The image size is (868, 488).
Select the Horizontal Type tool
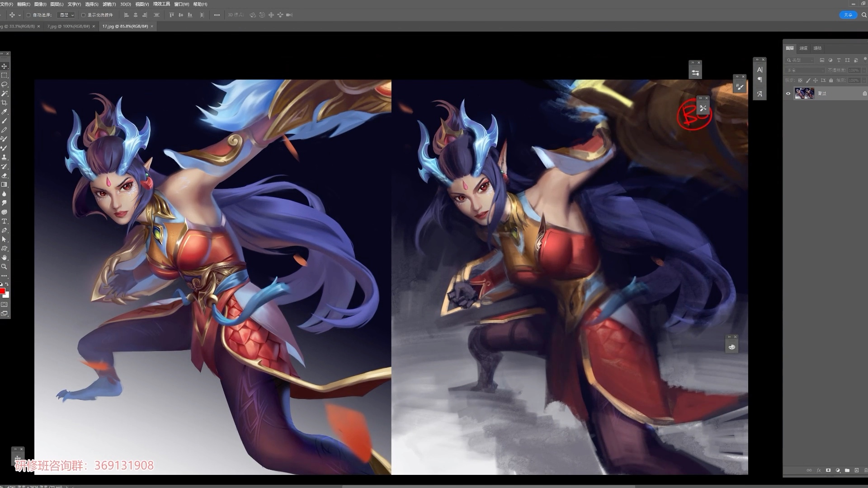click(x=5, y=221)
